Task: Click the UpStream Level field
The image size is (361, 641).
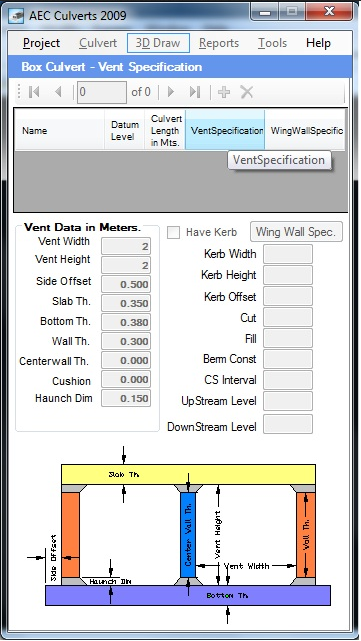Action: click(x=288, y=401)
